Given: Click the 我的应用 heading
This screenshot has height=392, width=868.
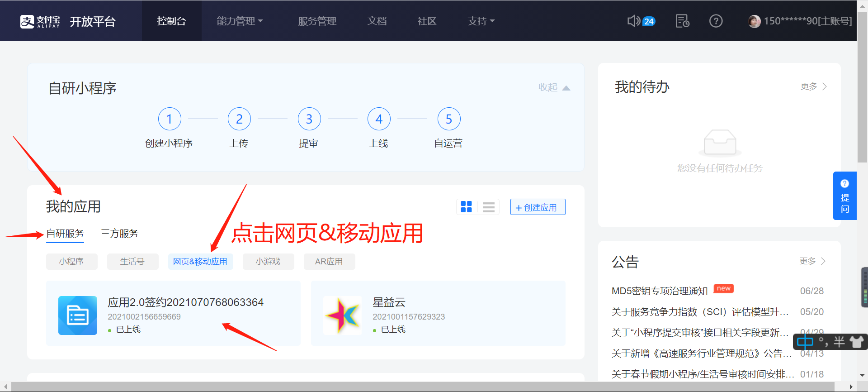Looking at the screenshot, I should [x=73, y=206].
